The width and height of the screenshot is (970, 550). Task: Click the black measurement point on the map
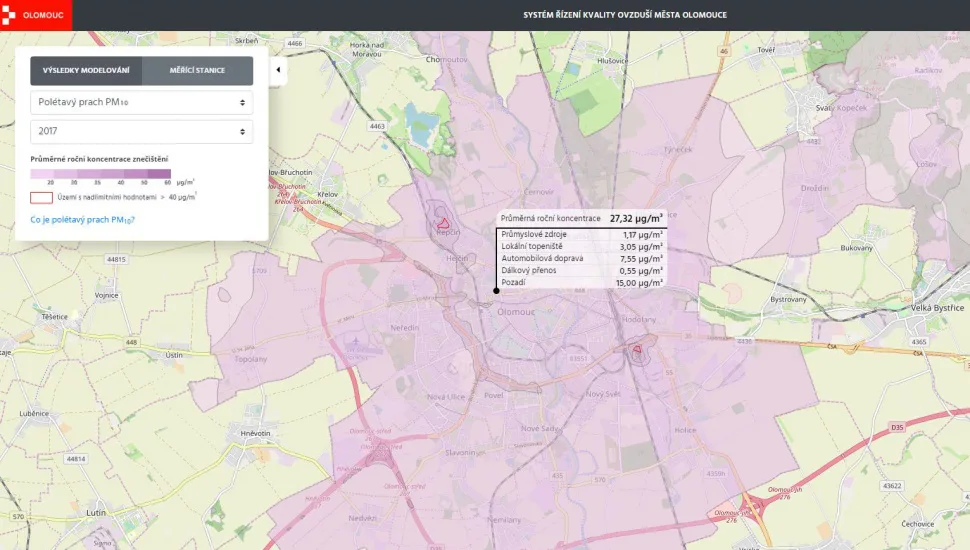(496, 290)
